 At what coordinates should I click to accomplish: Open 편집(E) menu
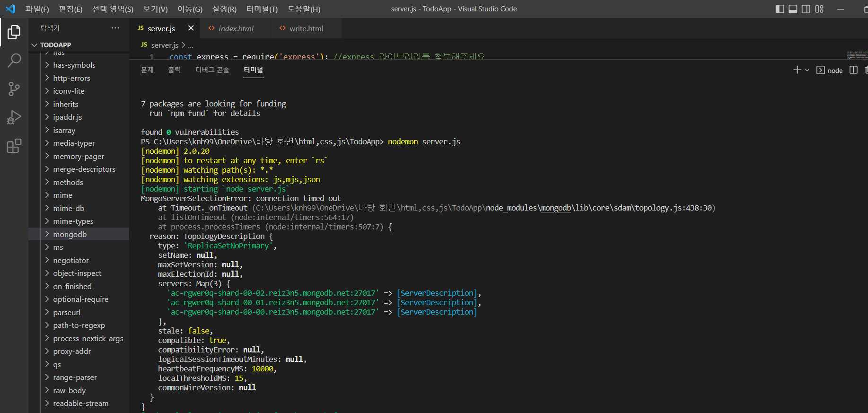coord(70,9)
